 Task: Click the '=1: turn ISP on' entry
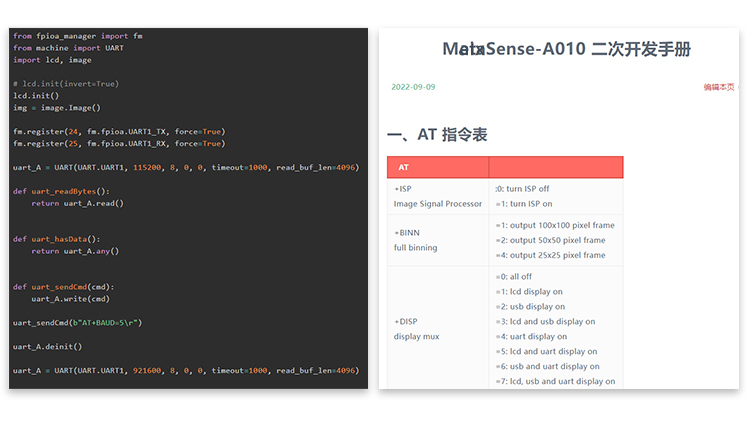[524, 204]
